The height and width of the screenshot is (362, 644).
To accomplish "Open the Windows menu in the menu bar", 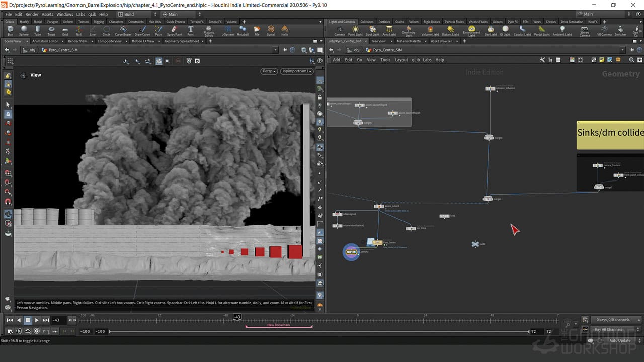I will [64, 14].
